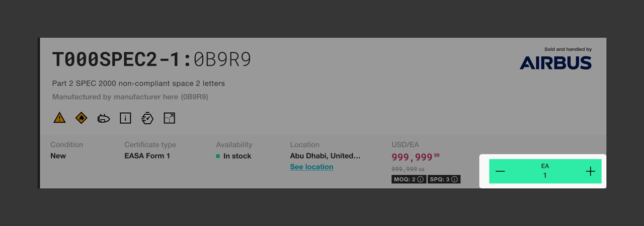
Task: Click the Airbus seller logo
Action: [x=555, y=62]
